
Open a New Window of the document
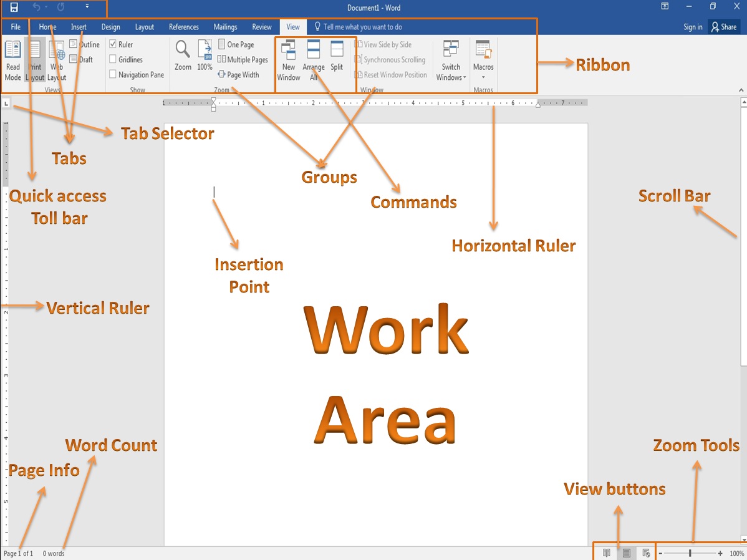288,59
